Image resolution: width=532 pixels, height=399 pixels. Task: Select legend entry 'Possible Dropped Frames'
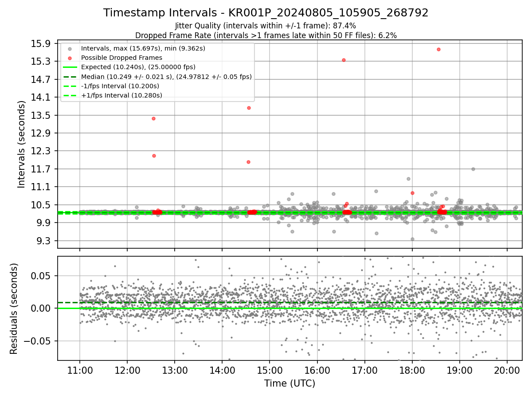point(121,58)
